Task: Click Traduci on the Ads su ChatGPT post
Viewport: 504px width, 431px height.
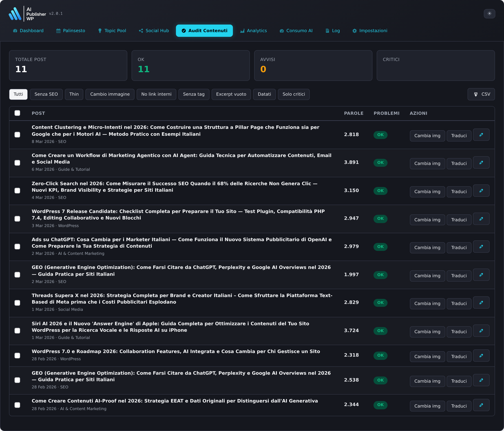Action: [x=459, y=247]
